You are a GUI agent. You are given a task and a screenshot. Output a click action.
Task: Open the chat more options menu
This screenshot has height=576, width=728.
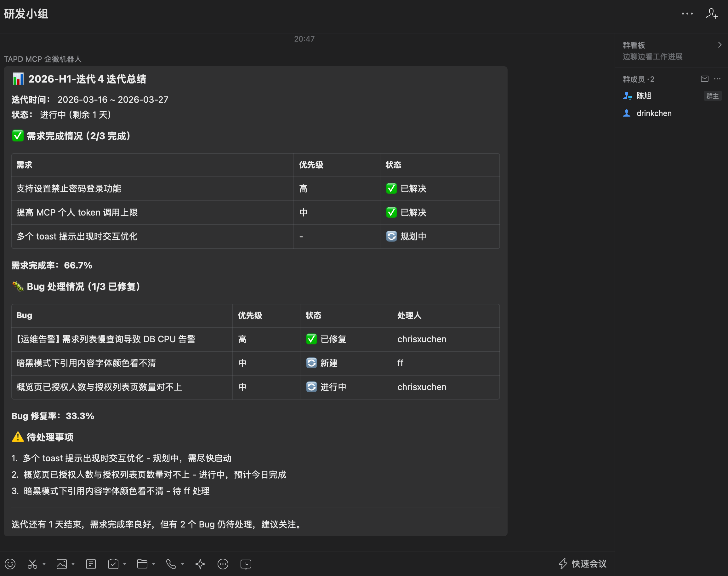click(687, 14)
